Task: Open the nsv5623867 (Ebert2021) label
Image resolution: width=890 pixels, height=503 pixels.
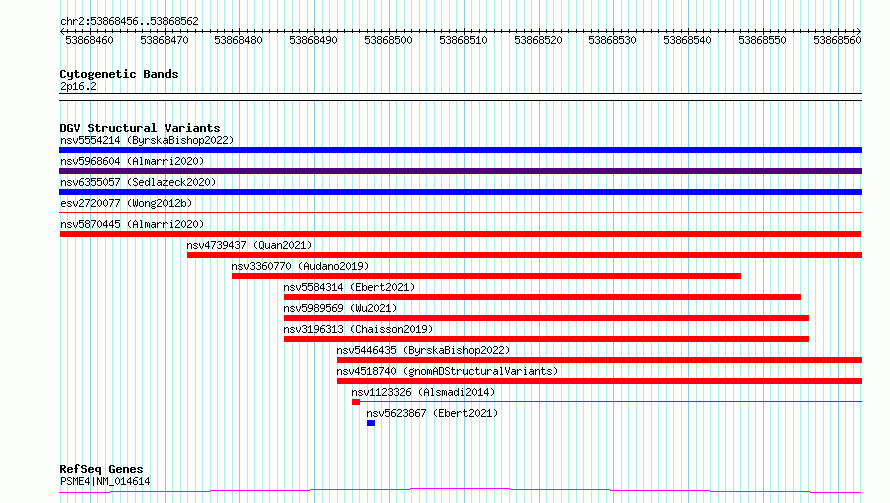Action: tap(432, 413)
